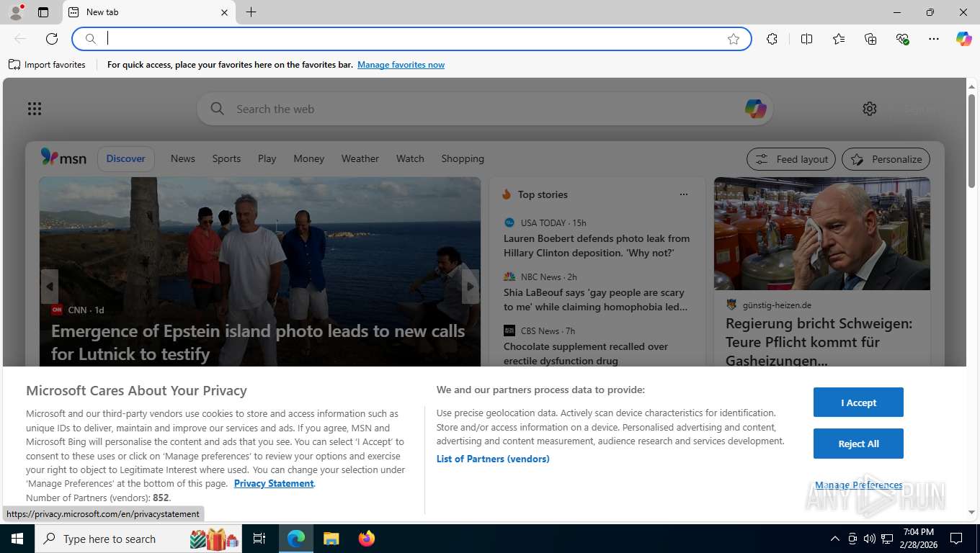Click the Feed layout button

click(791, 159)
